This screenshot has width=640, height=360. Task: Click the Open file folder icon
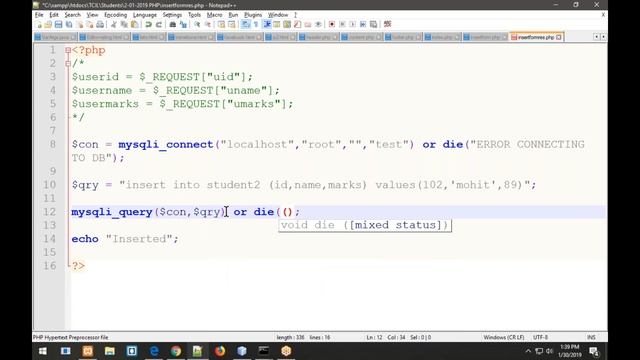48,24
